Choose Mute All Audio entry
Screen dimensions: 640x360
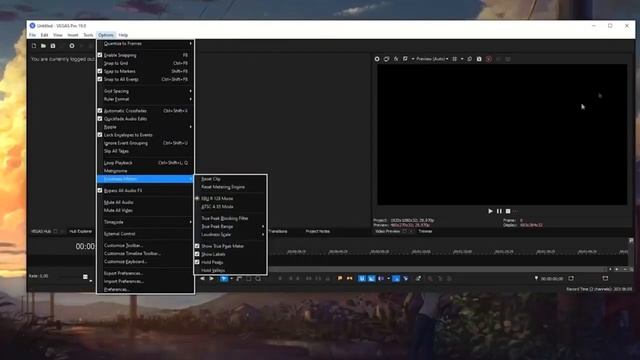click(x=145, y=202)
